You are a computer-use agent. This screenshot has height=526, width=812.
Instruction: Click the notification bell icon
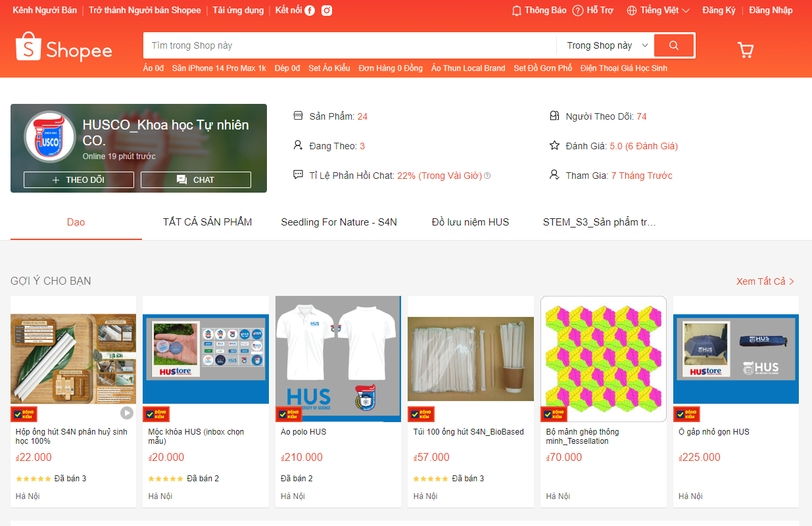517,11
